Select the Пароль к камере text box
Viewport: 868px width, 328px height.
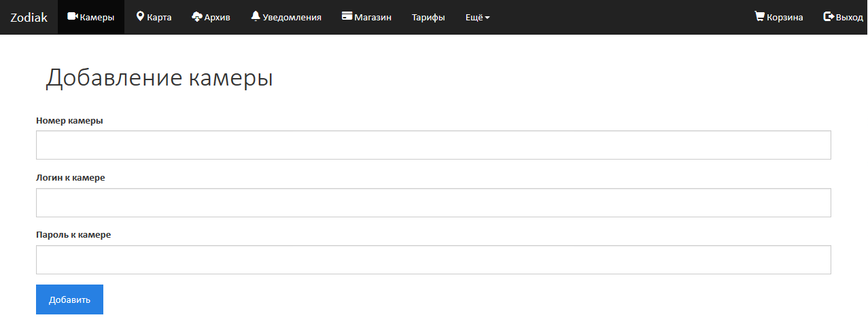[433, 259]
